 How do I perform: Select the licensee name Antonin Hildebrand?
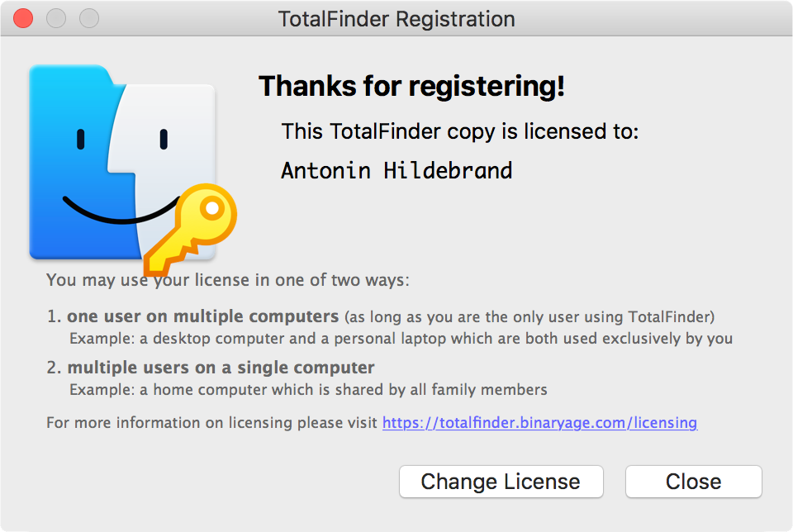coord(396,171)
